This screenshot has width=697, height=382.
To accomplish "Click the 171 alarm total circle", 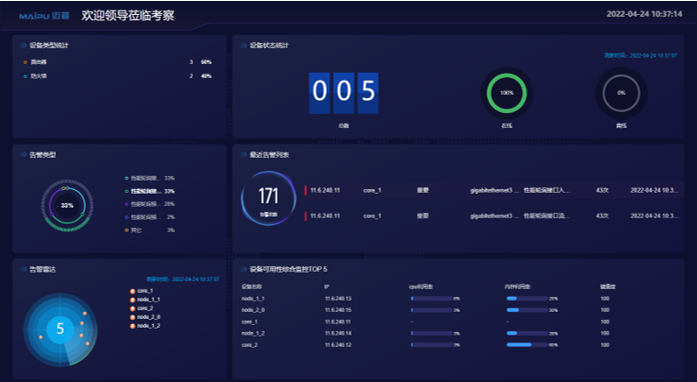I will (x=268, y=198).
